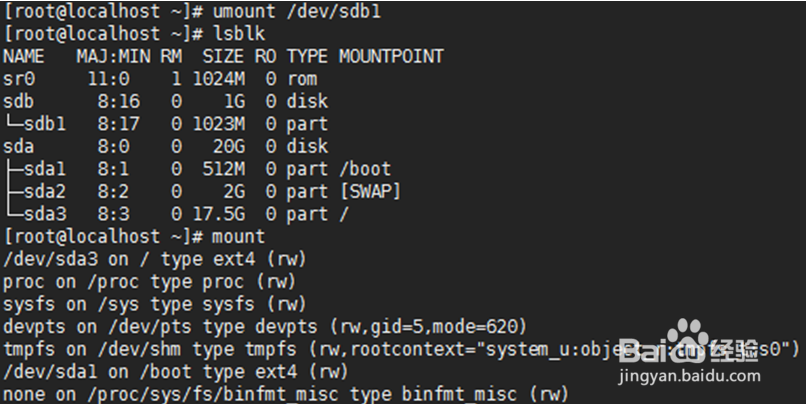Click the /dev/sda3 on / ext4 line

[155, 259]
